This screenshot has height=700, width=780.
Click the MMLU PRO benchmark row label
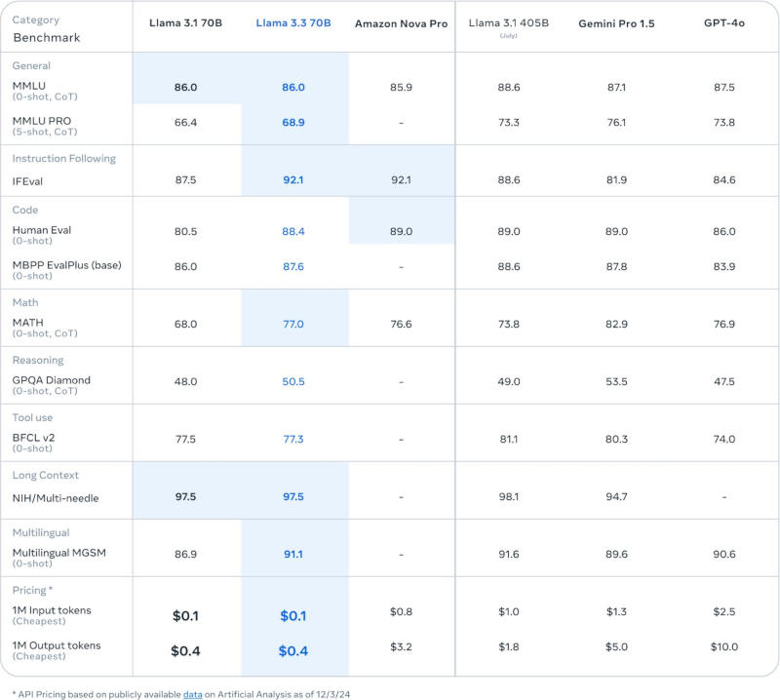tap(42, 121)
